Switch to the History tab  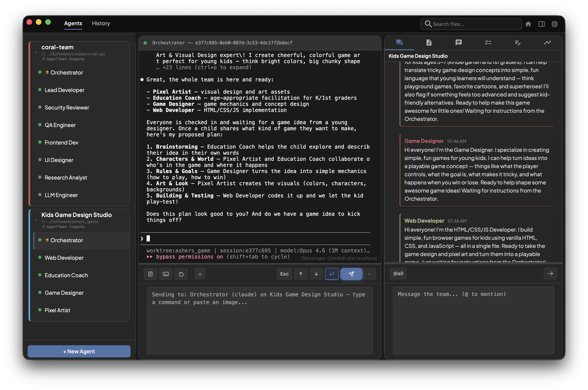[101, 23]
